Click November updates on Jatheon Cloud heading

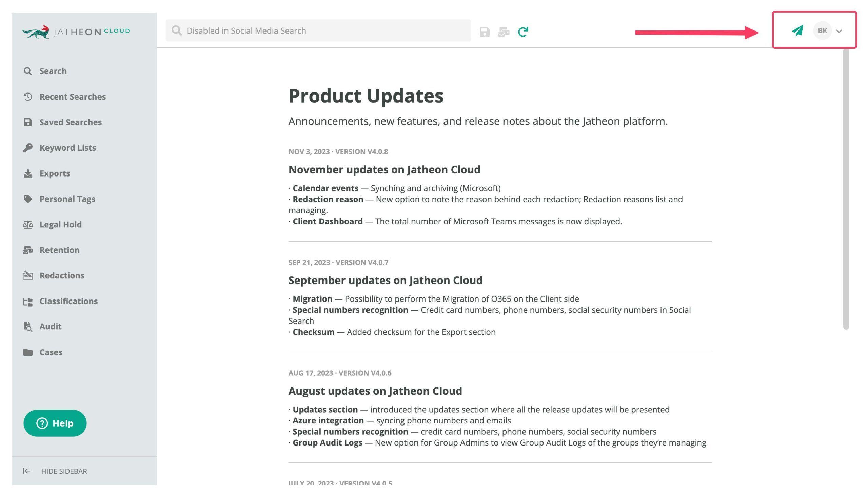pyautogui.click(x=384, y=170)
